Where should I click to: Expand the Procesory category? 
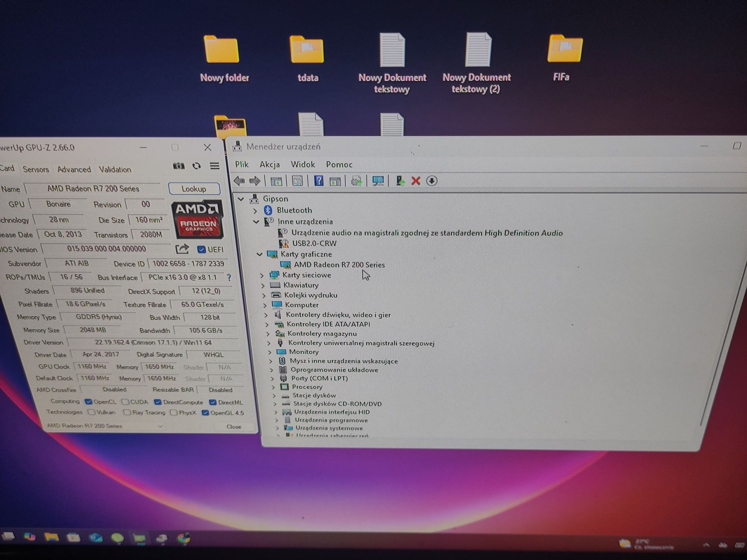click(273, 387)
